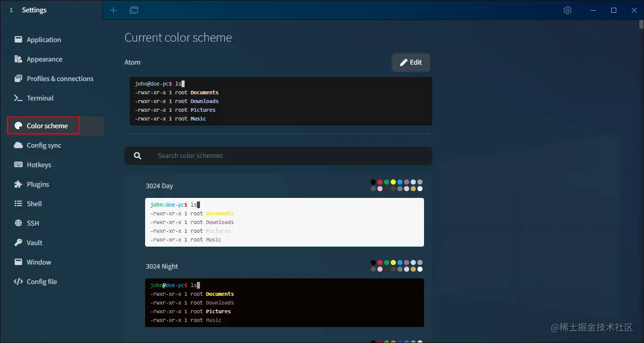The image size is (644, 343).
Task: Select the Color scheme section
Action: click(x=55, y=126)
